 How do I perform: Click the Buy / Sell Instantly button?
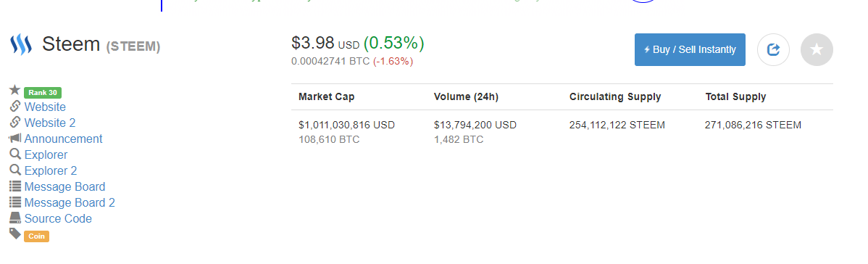690,50
